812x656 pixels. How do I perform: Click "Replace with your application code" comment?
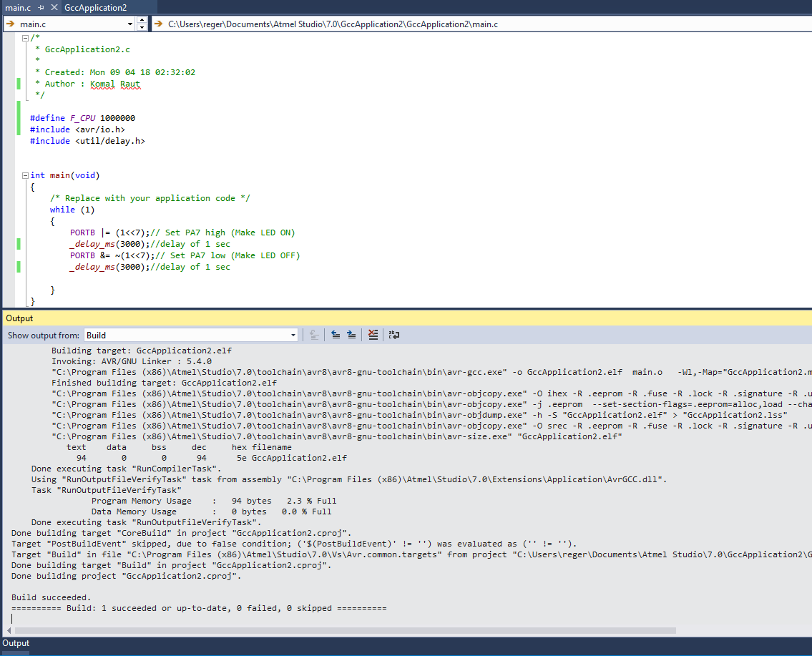(150, 198)
